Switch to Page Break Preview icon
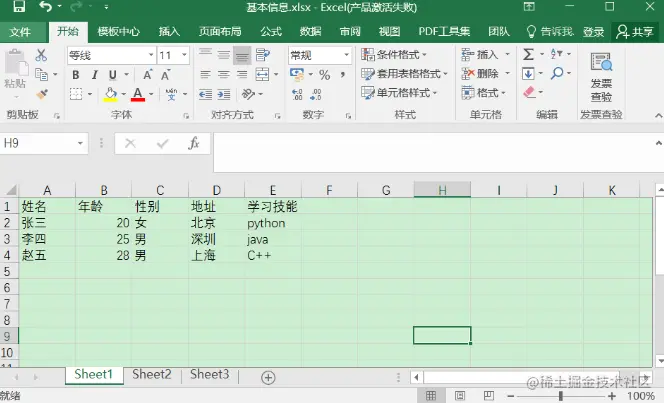This screenshot has height=403, width=664. point(488,396)
